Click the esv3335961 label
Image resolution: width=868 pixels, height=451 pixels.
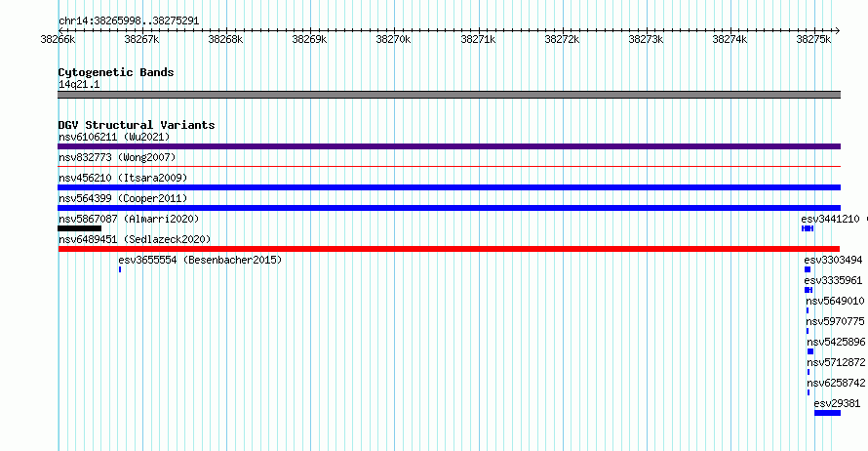click(833, 280)
